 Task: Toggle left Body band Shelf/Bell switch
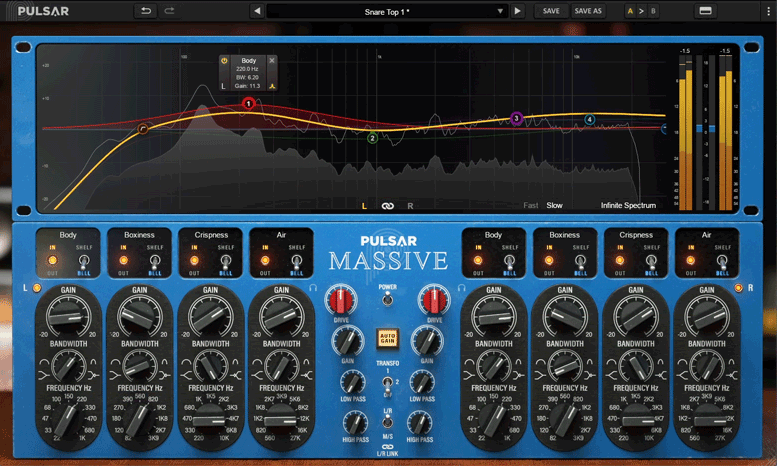[82, 260]
